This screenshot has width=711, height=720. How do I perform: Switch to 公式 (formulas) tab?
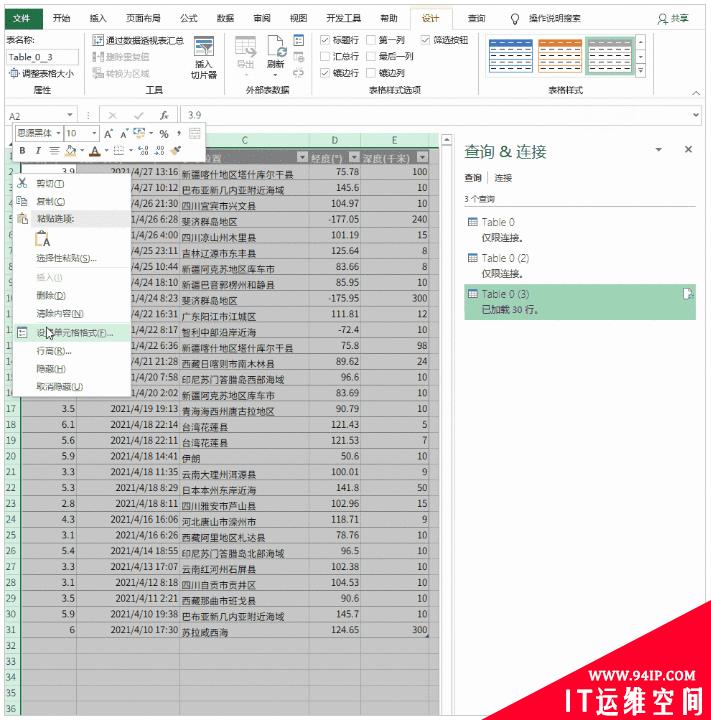(x=189, y=19)
